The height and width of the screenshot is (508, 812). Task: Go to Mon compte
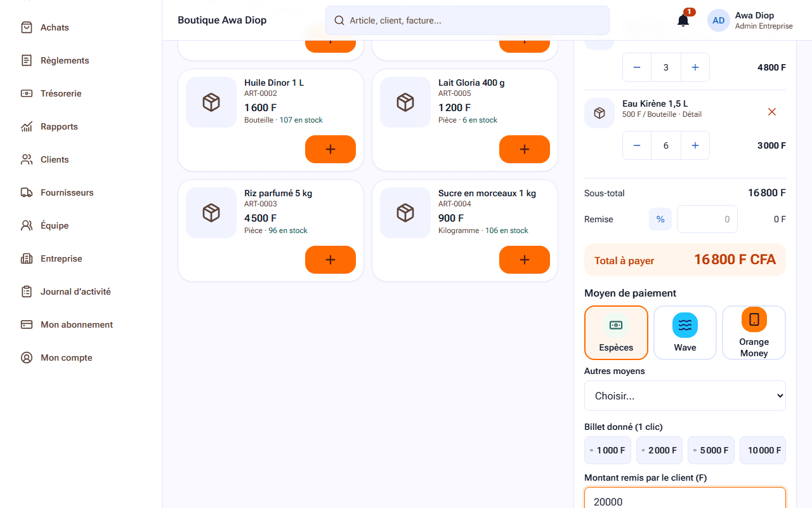81,358
